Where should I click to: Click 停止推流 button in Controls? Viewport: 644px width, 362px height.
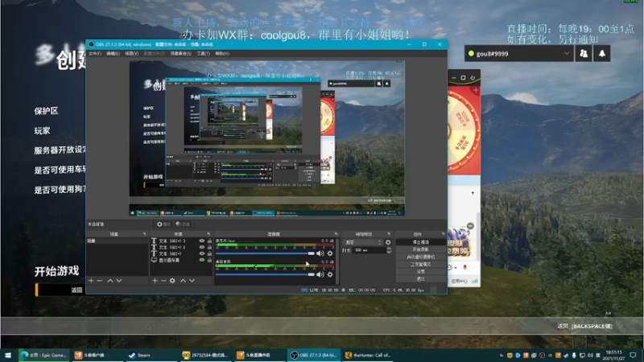(420, 242)
